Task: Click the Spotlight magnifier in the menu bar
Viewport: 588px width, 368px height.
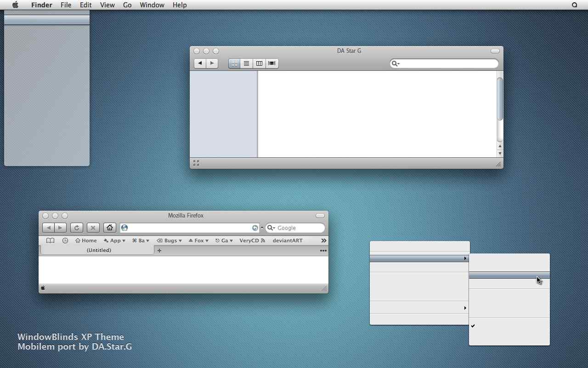Action: [x=574, y=5]
